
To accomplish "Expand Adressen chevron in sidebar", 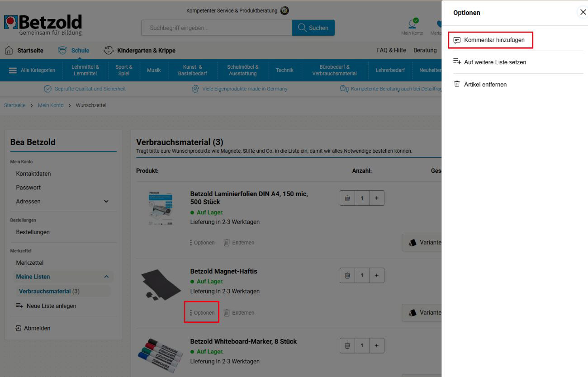I will pos(106,201).
